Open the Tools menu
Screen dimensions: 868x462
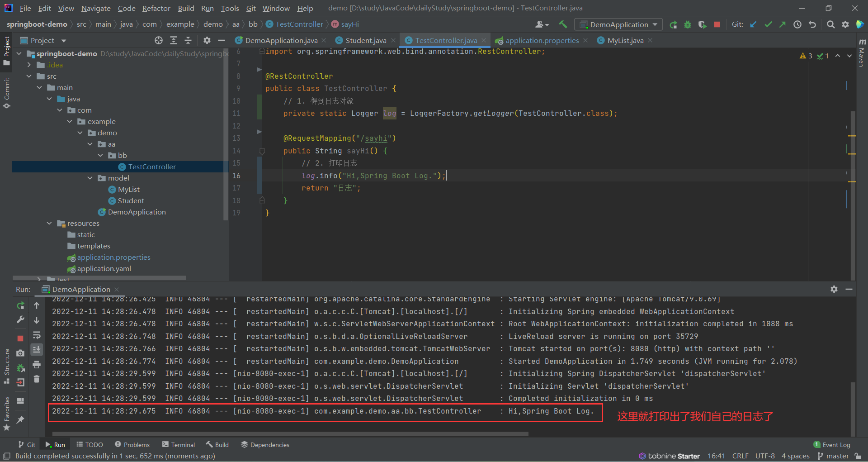230,8
